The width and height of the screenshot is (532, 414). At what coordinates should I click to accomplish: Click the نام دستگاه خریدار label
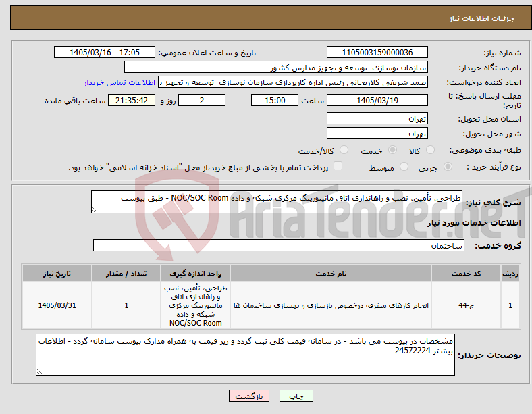click(x=490, y=68)
